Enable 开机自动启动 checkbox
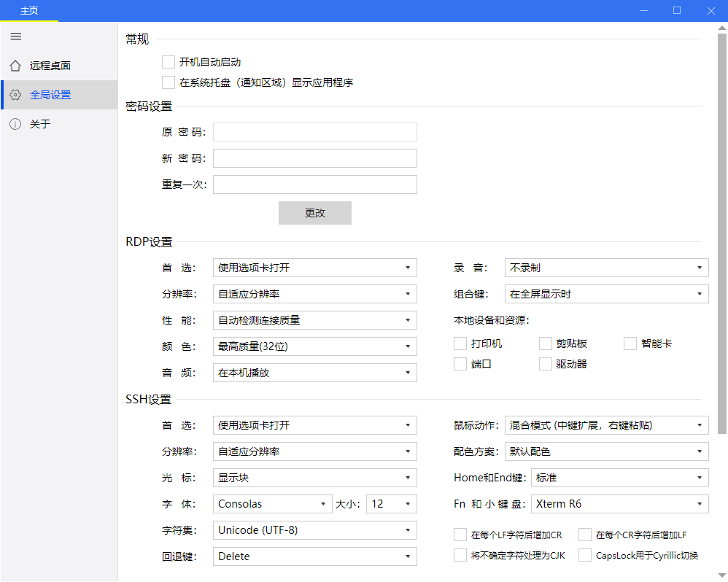 (x=169, y=62)
